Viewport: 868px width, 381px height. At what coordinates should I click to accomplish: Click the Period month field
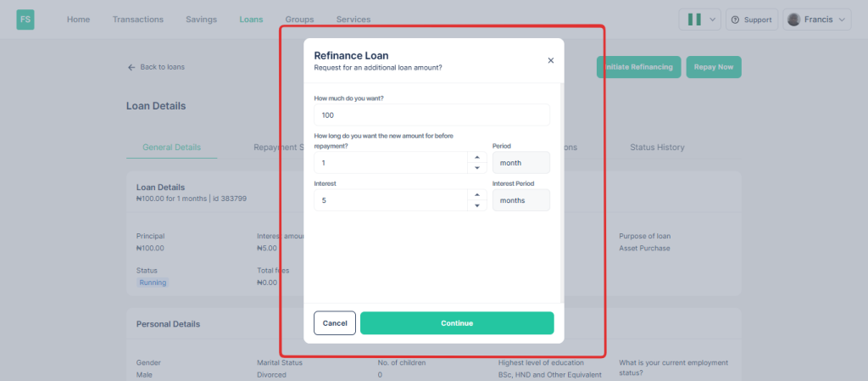point(520,163)
